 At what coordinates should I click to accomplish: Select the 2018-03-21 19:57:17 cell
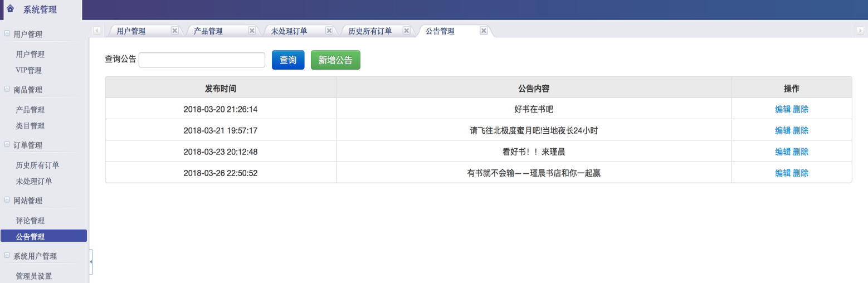tap(221, 130)
